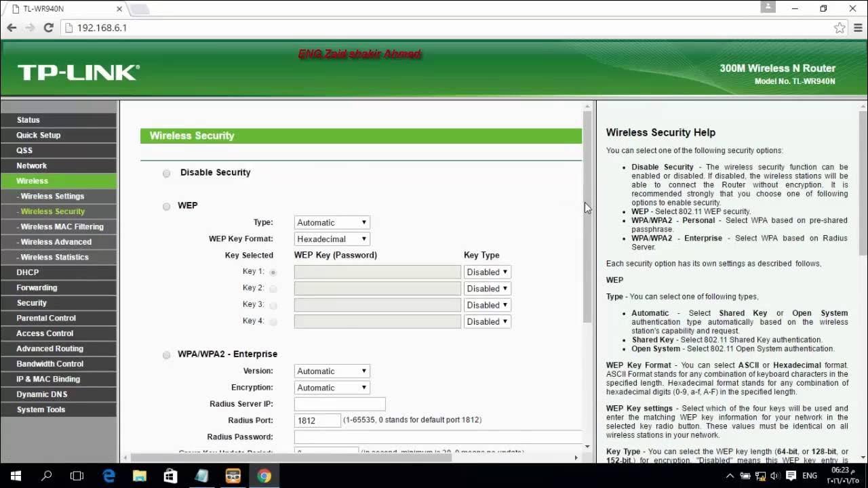868x488 pixels.
Task: Open Bandwidth Control section
Action: pyautogui.click(x=58, y=364)
